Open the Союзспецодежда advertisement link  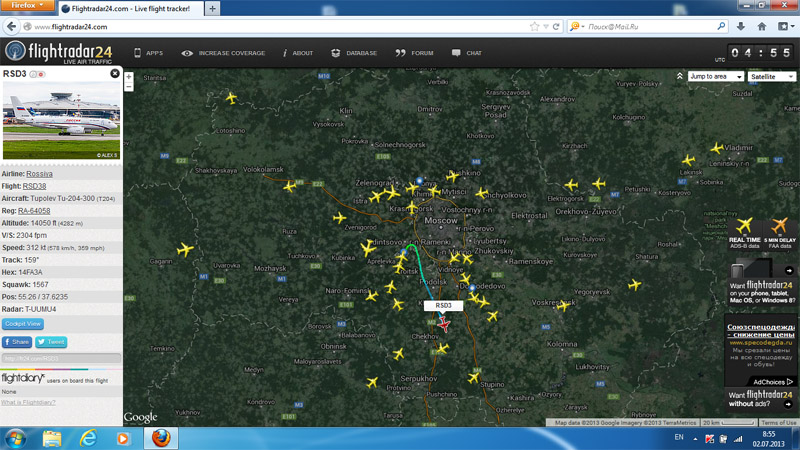pos(761,331)
